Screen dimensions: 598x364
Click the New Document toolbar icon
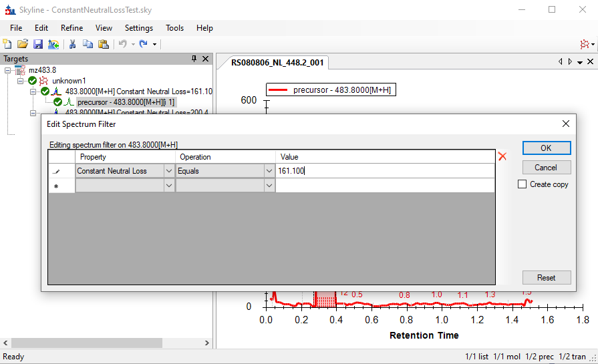pos(7,44)
